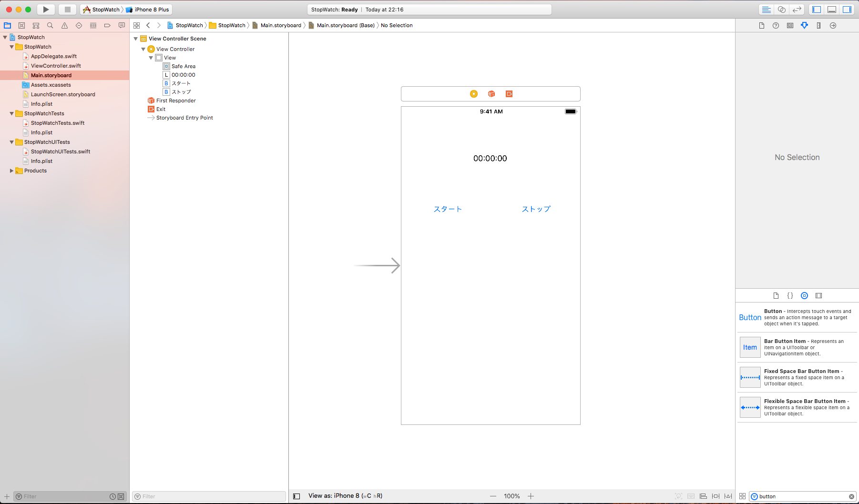
Task: Go forward in editor history
Action: [159, 25]
